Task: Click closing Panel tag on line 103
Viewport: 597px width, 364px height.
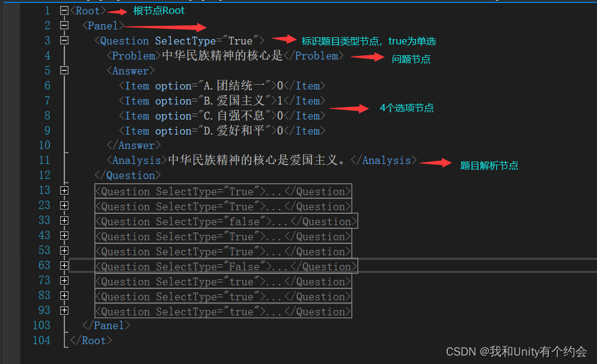Action: pyautogui.click(x=106, y=326)
